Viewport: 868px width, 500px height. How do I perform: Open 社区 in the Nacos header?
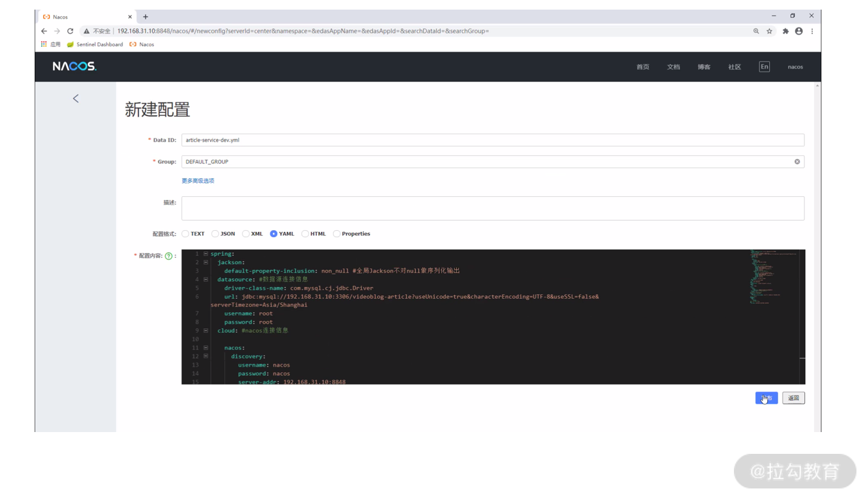(735, 67)
